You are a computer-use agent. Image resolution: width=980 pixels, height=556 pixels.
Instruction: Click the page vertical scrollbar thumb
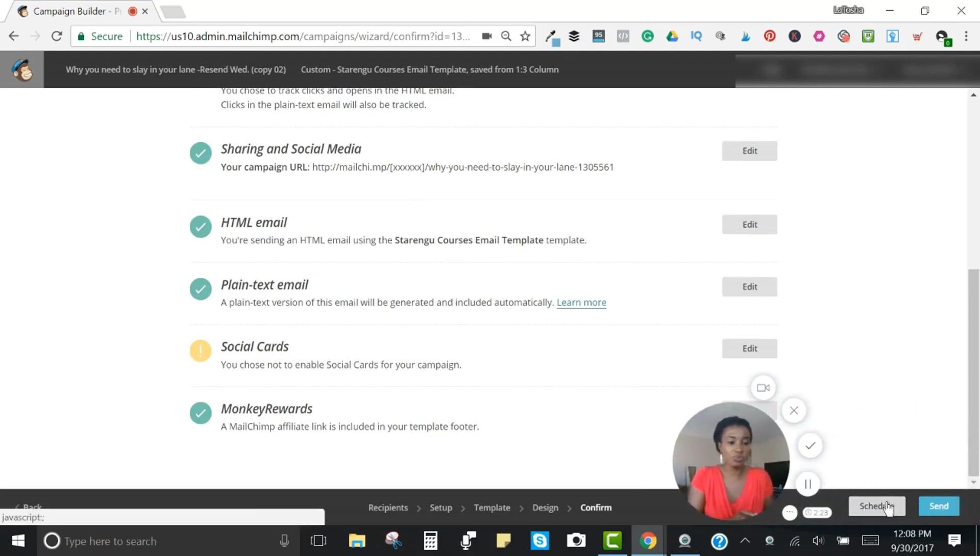point(973,372)
